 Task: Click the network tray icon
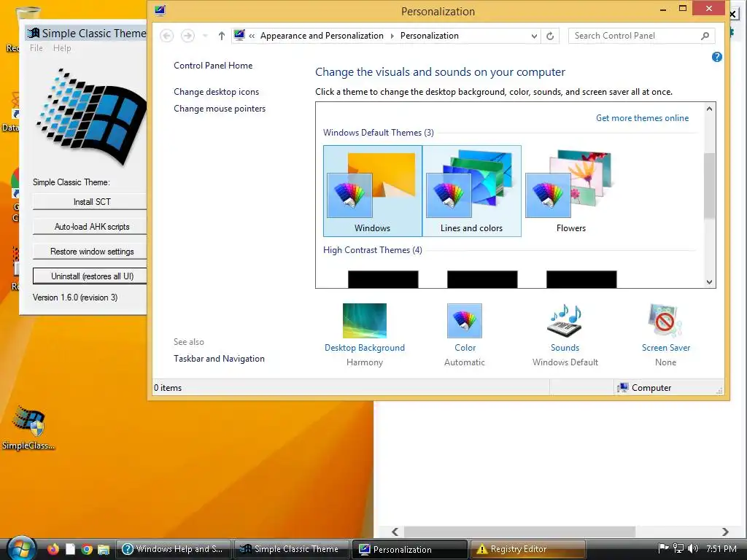pyautogui.click(x=678, y=548)
